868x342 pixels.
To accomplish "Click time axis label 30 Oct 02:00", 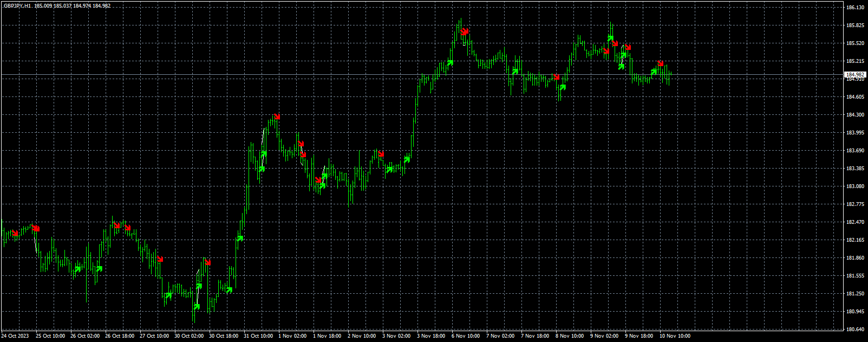I will click(x=189, y=336).
